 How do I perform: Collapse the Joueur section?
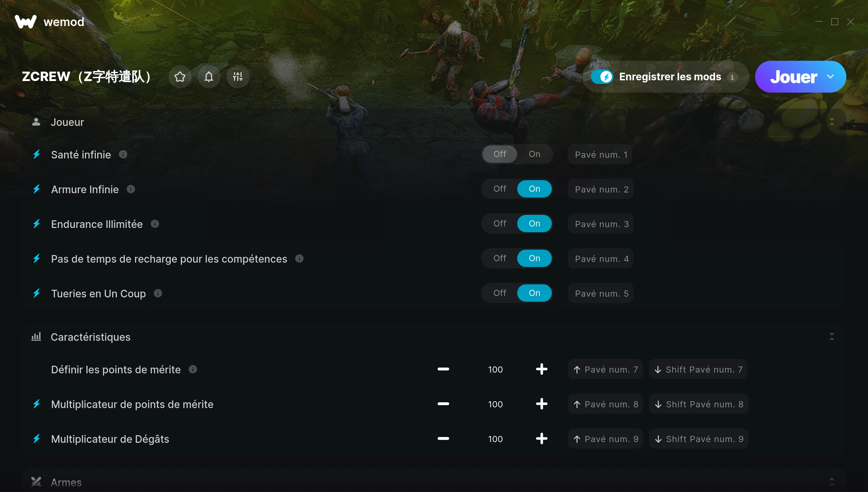pos(832,122)
